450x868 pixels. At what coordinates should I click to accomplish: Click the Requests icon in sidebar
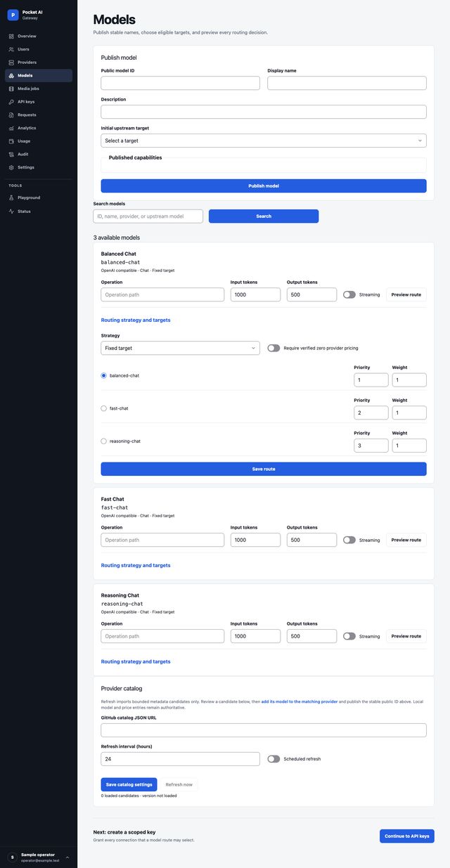click(x=11, y=115)
